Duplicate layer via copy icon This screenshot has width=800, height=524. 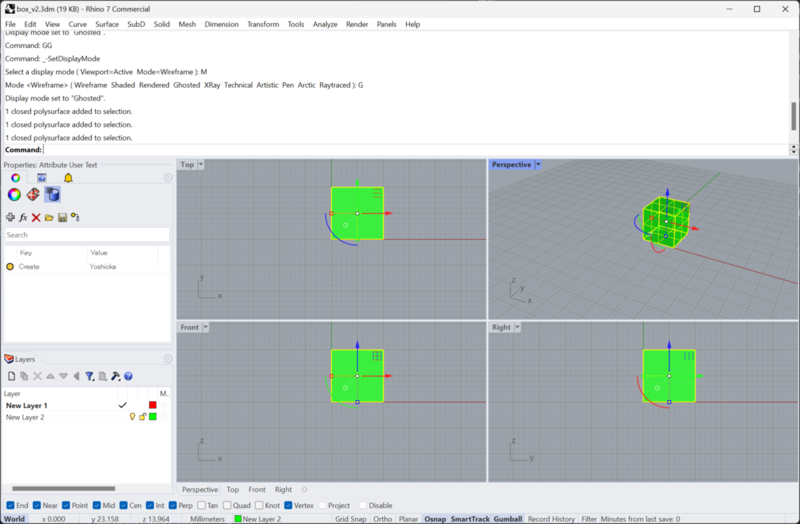point(24,376)
